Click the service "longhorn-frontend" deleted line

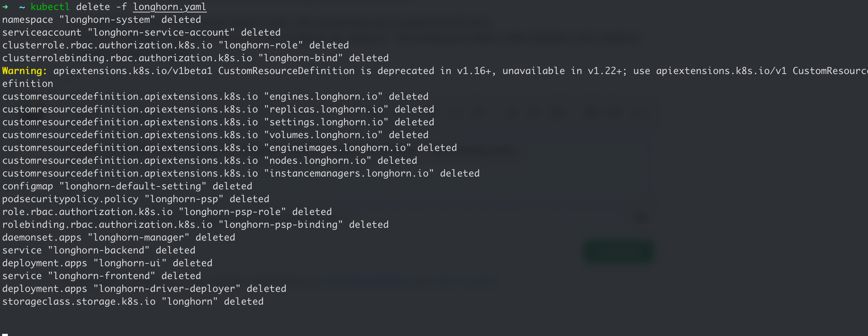click(102, 276)
